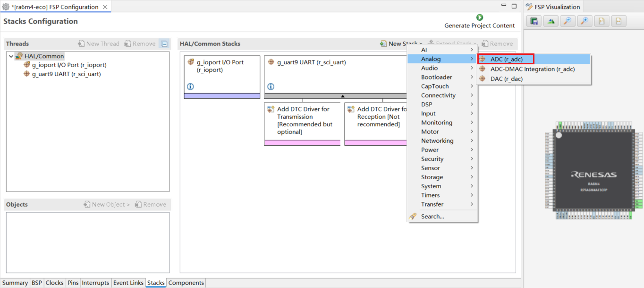Click Remove in the HAL/Common Stacks header

coord(497,44)
